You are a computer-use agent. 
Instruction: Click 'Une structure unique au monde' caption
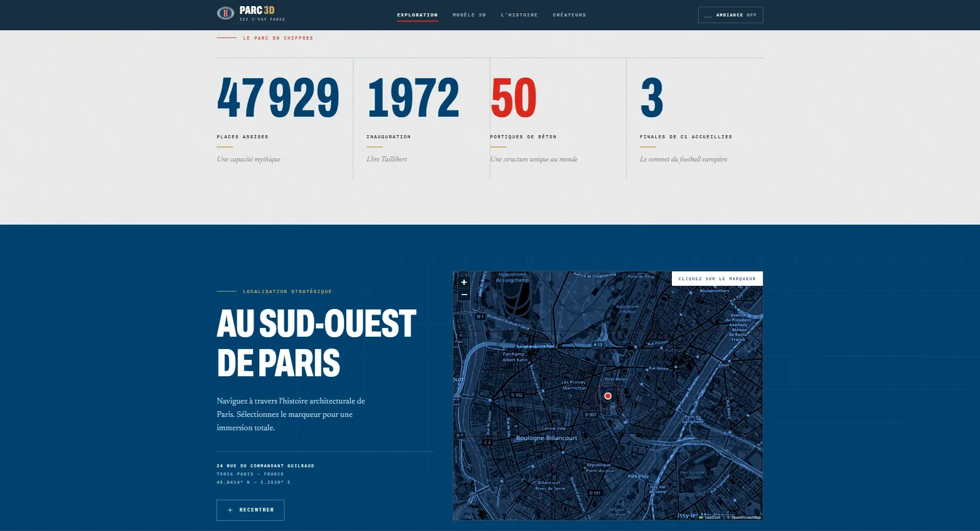tap(534, 159)
